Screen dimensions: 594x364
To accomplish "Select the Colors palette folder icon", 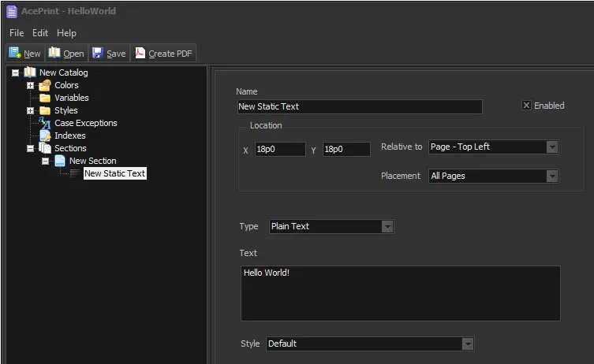I will tap(45, 85).
